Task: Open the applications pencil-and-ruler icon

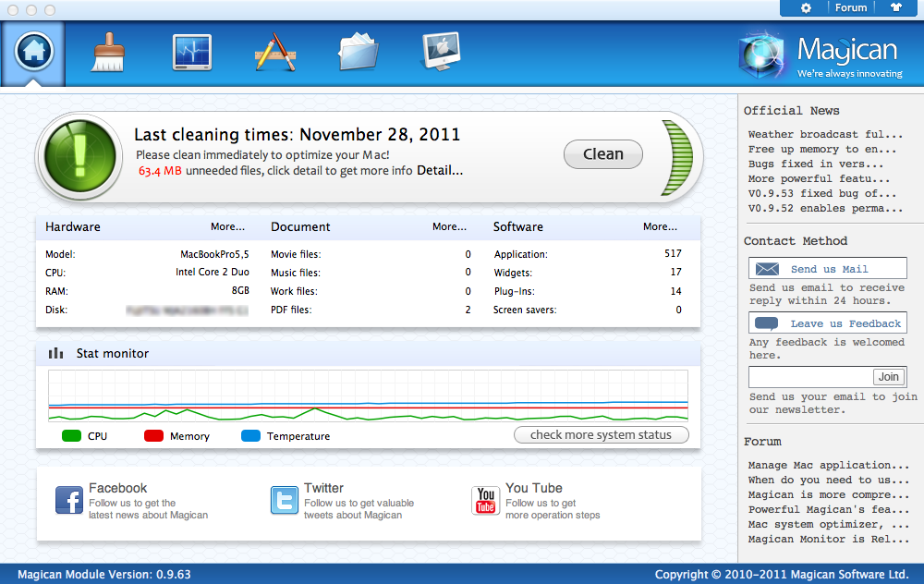Action: click(275, 53)
